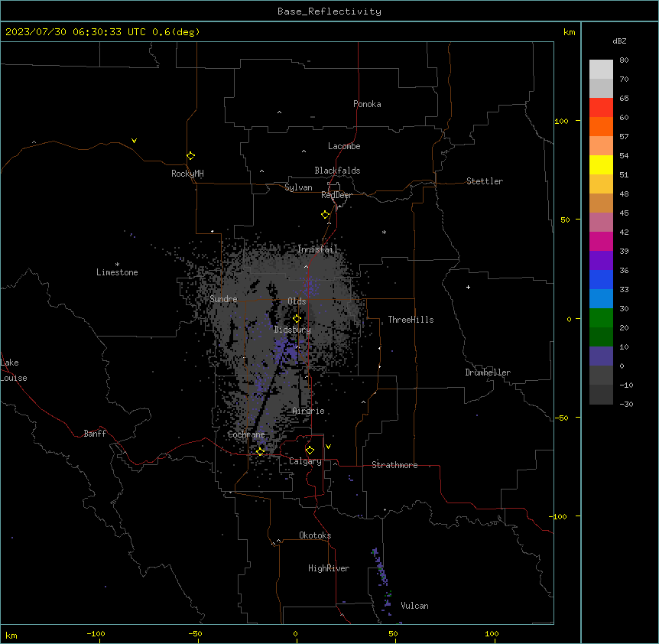Image resolution: width=659 pixels, height=644 pixels.
Task: Select the Drumheller label
Action: pyautogui.click(x=488, y=372)
